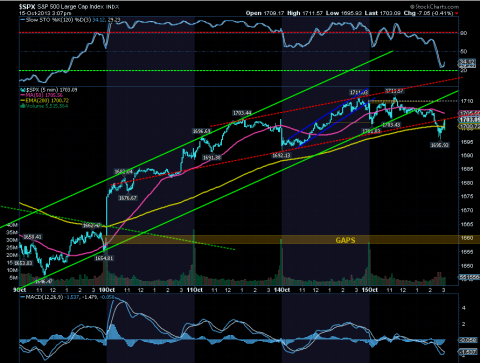The width and height of the screenshot is (480, 363).
Task: Click the 80 level on stochastic axis
Action: (x=464, y=33)
